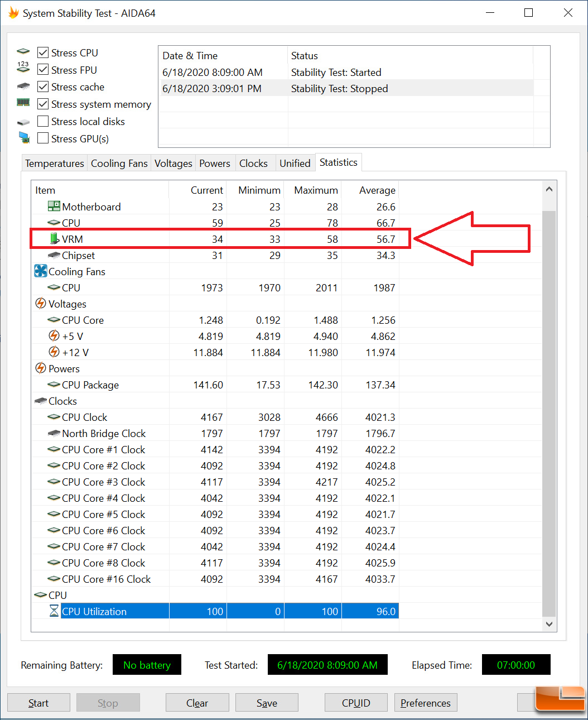Screen dimensions: 588x720
Task: Click the bottom CPU group chip icon
Action: click(41, 595)
